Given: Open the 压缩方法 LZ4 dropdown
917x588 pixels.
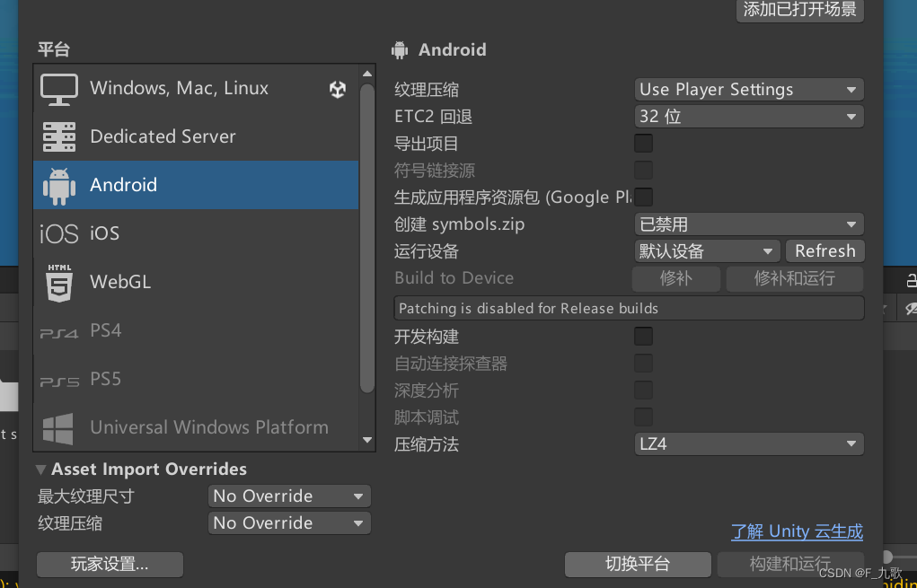Looking at the screenshot, I should tap(748, 444).
